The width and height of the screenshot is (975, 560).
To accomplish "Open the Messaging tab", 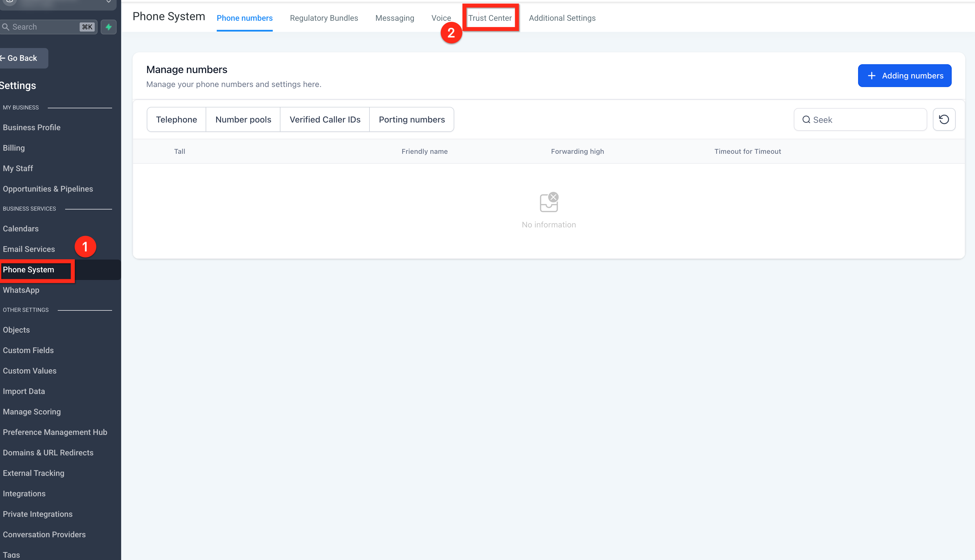I will coord(395,18).
